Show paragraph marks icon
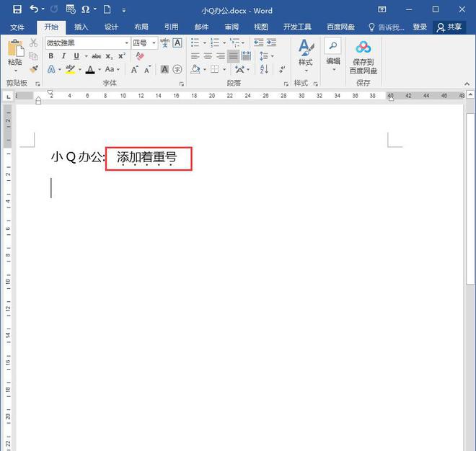Image resolution: width=476 pixels, height=451 pixels. [282, 69]
